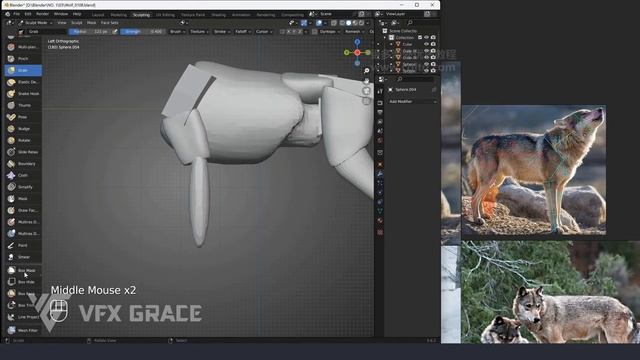Switch to solid viewport shading mode

(x=348, y=23)
